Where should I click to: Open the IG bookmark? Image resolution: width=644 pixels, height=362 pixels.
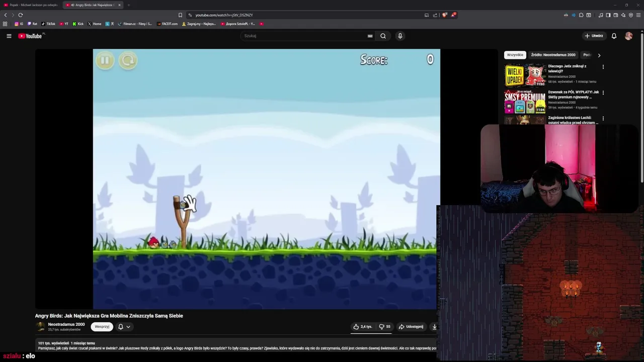[19, 24]
